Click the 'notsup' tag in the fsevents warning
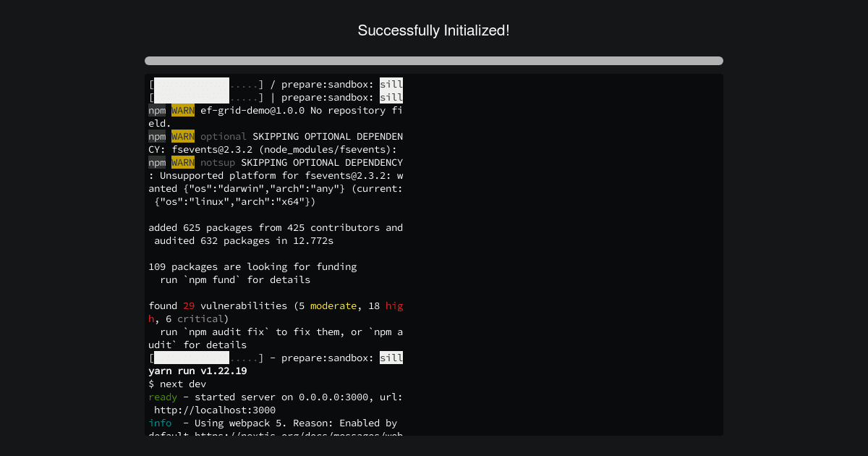The width and height of the screenshot is (868, 456). click(x=217, y=162)
